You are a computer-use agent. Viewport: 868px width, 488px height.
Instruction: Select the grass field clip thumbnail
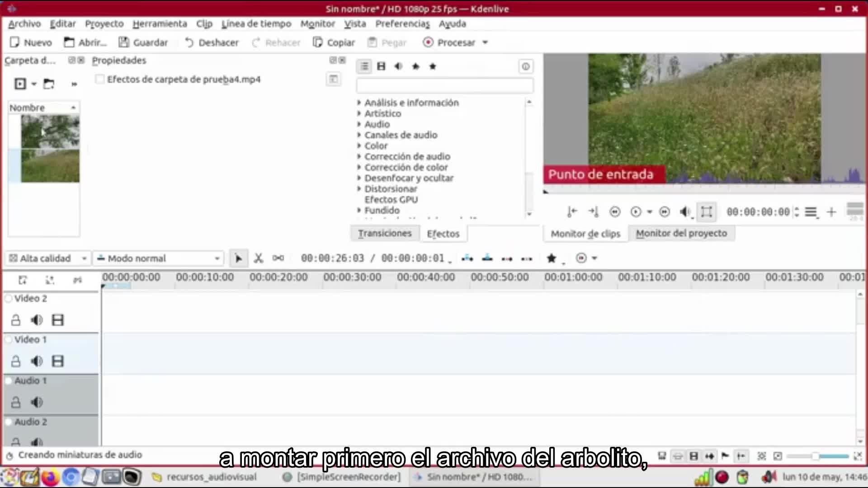50,166
